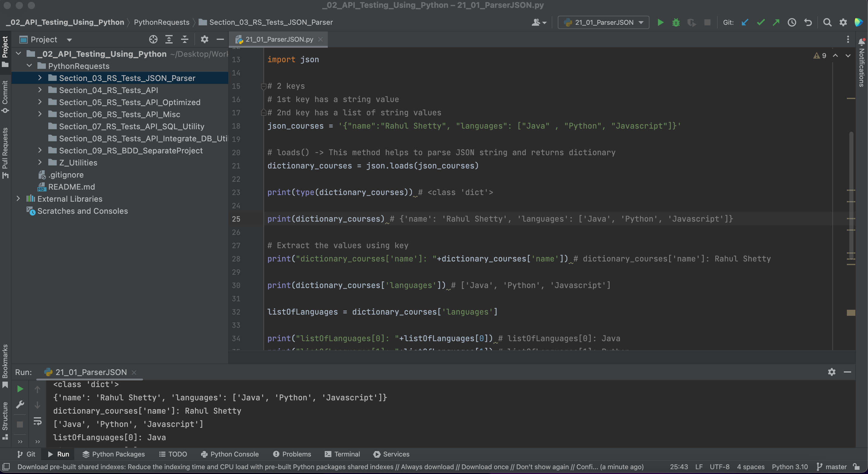
Task: Expand Section_05_RS_Tests_API_Optimized folder
Action: point(40,102)
